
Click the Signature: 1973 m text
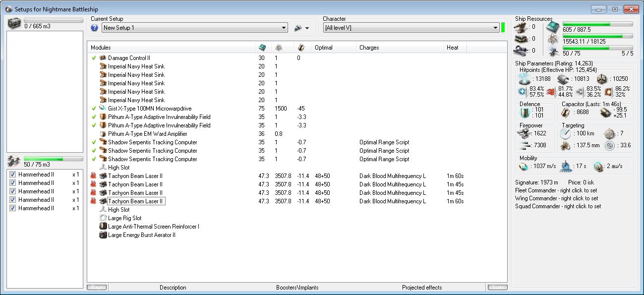tap(536, 182)
